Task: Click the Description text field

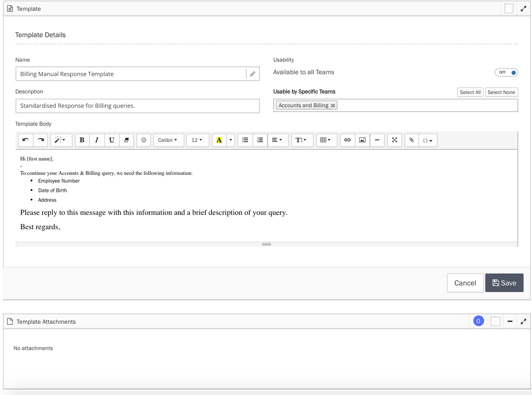Action: point(138,106)
